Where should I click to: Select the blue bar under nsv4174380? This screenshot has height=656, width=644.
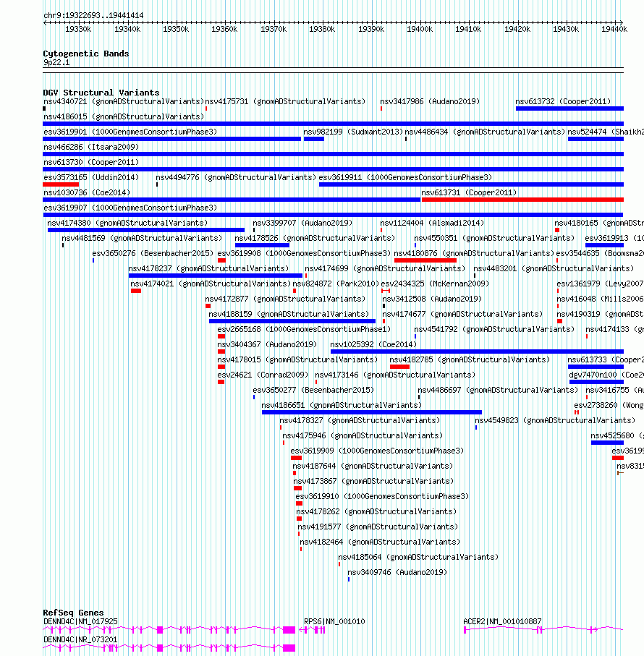(146, 230)
